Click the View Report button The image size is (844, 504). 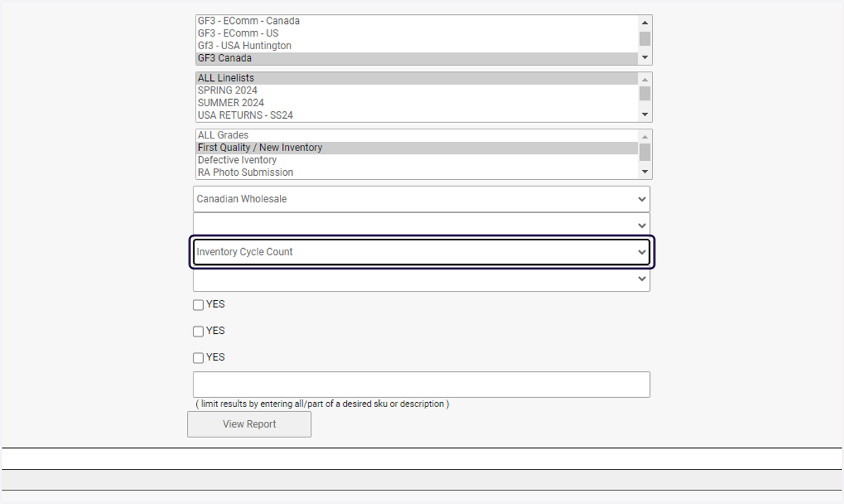pos(249,425)
